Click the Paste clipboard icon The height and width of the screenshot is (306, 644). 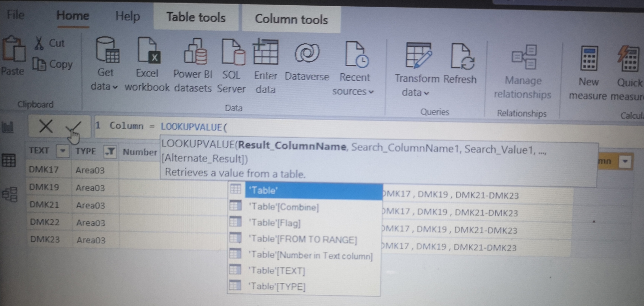(14, 49)
